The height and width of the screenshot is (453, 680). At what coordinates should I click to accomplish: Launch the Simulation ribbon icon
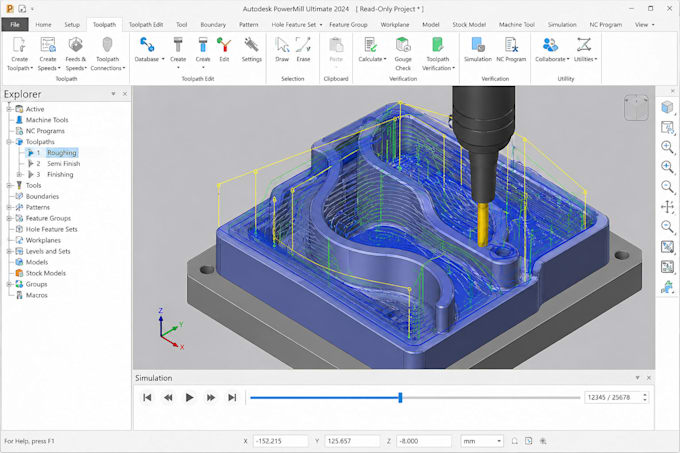pyautogui.click(x=477, y=45)
